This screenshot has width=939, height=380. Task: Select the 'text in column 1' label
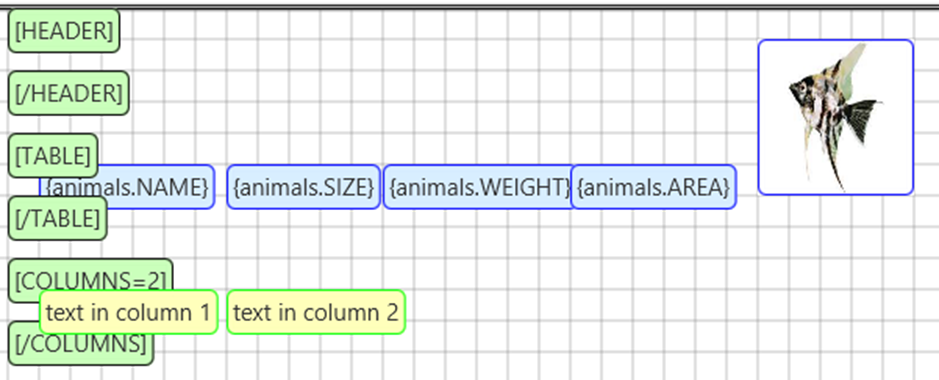(128, 312)
